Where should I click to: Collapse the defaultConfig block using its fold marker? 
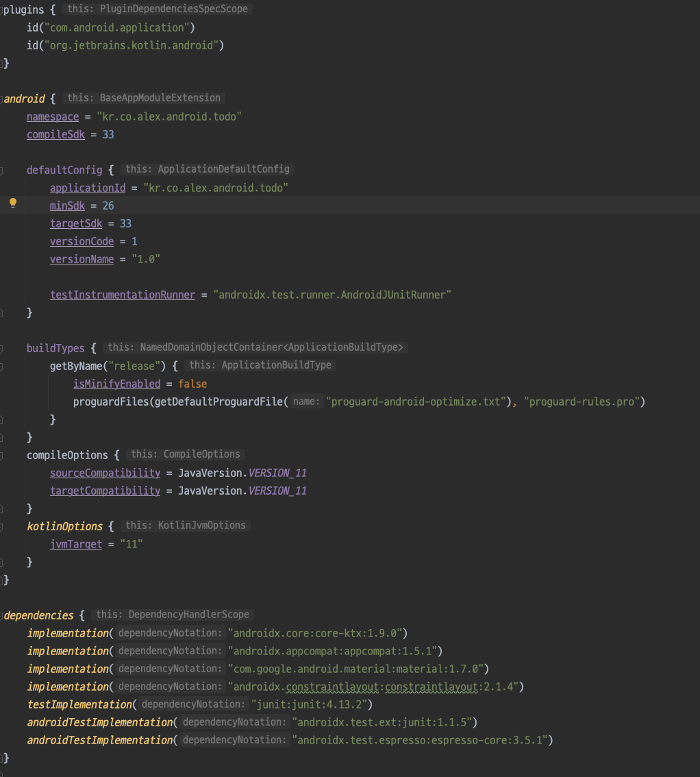pyautogui.click(x=1, y=171)
